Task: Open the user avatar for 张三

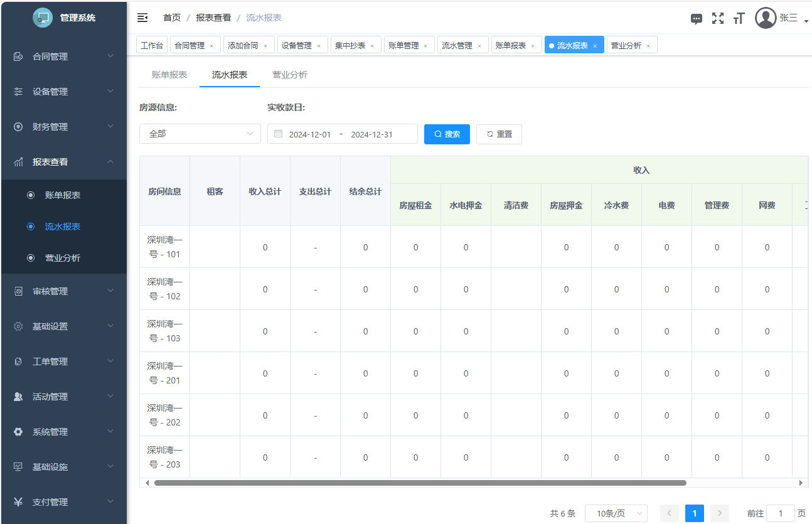Action: click(766, 18)
